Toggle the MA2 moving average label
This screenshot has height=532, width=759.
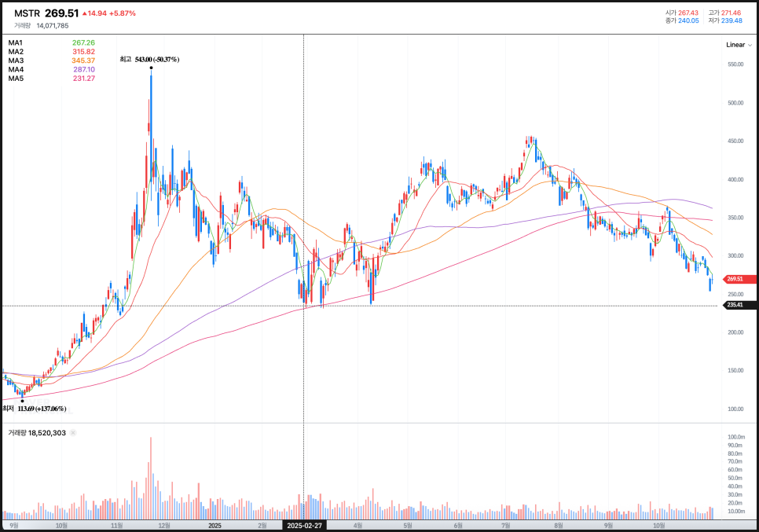pos(16,51)
